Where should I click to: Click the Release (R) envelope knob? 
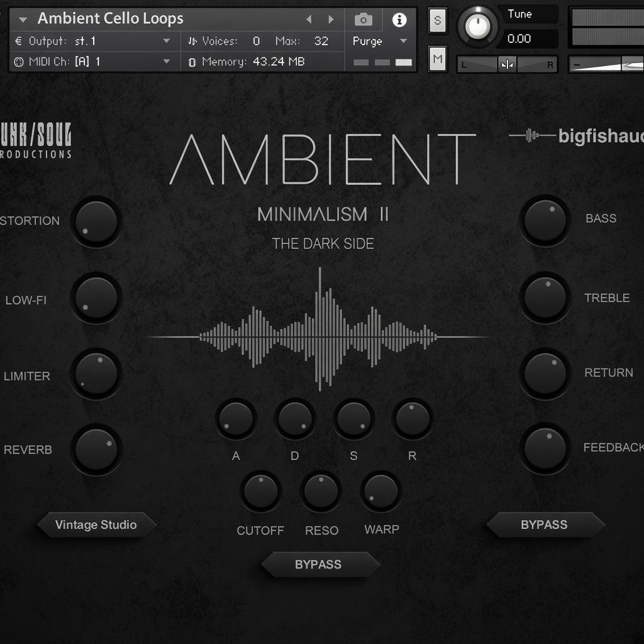tap(412, 419)
